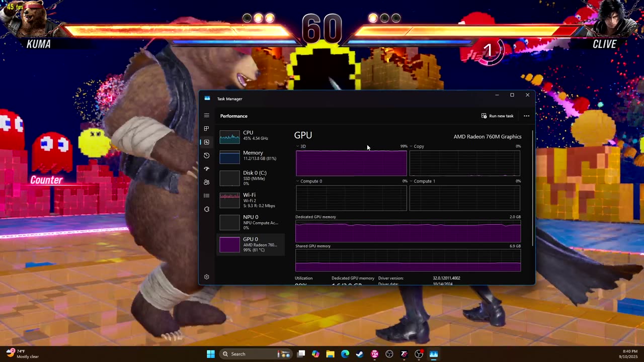This screenshot has height=362, width=644.
Task: Open the Details page icon
Action: click(206, 196)
